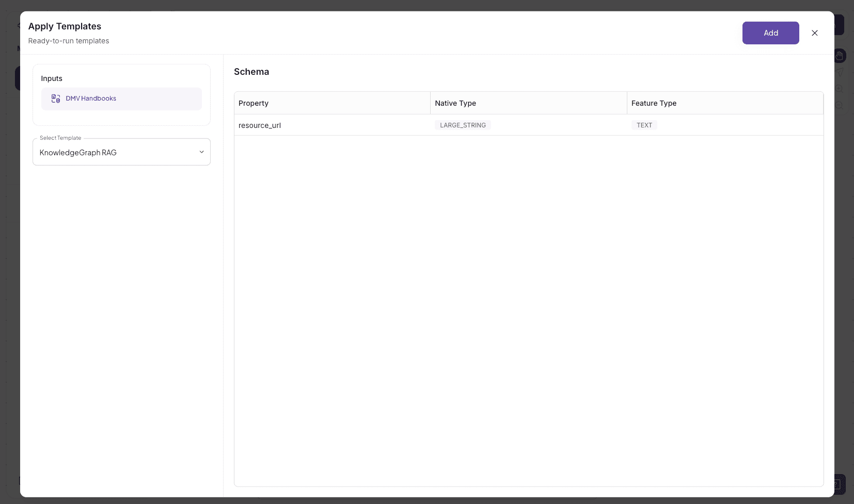Click the LARGE_STRING native type badge

[x=462, y=125]
